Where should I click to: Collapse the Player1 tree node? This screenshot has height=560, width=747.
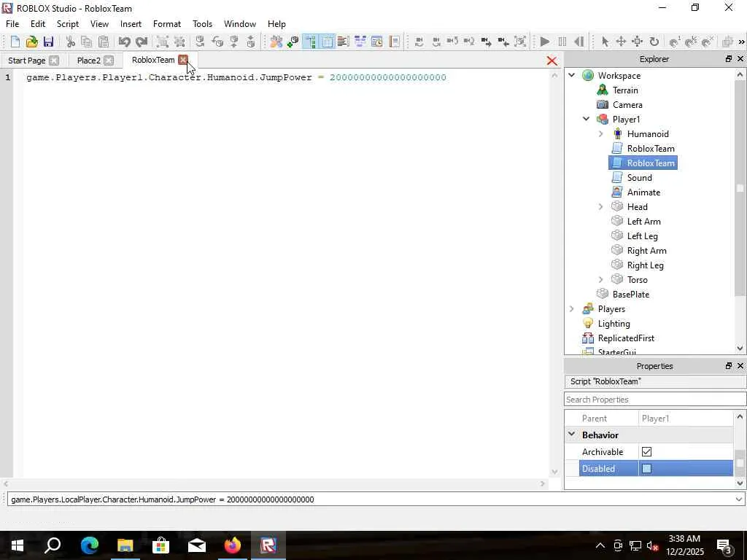(586, 119)
